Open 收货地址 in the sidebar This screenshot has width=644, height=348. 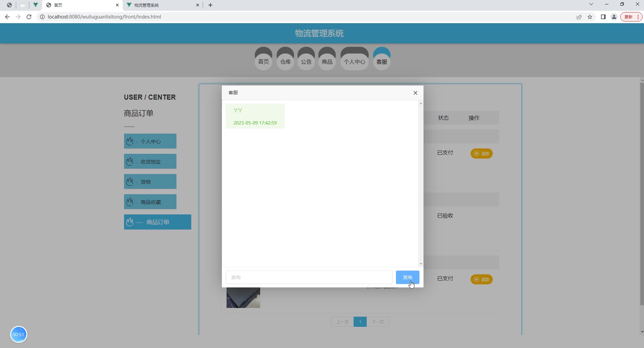pyautogui.click(x=150, y=162)
